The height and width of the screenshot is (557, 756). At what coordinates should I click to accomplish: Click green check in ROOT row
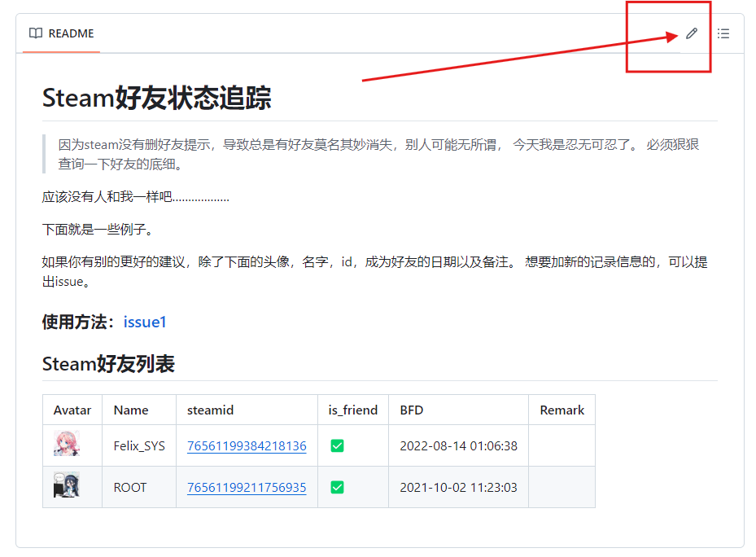click(x=338, y=487)
